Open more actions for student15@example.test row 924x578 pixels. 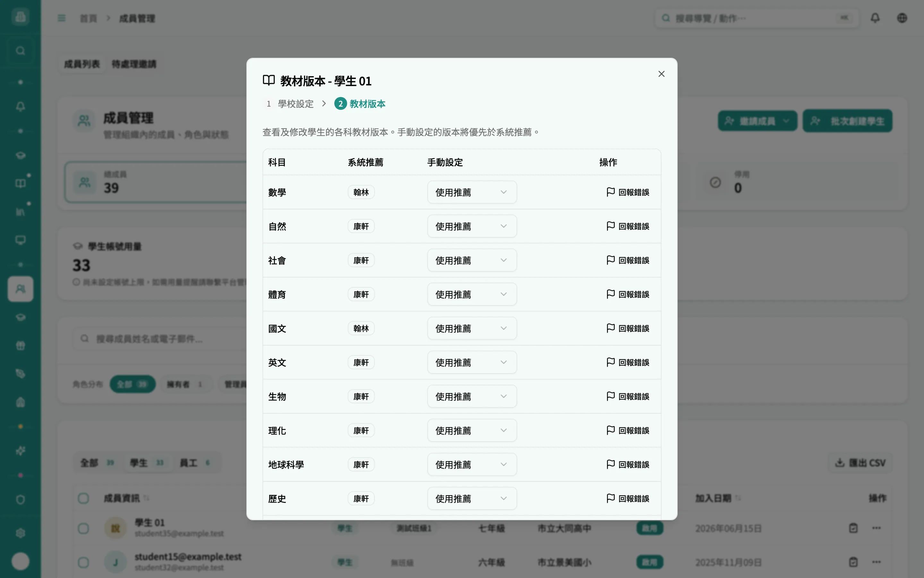click(x=876, y=562)
